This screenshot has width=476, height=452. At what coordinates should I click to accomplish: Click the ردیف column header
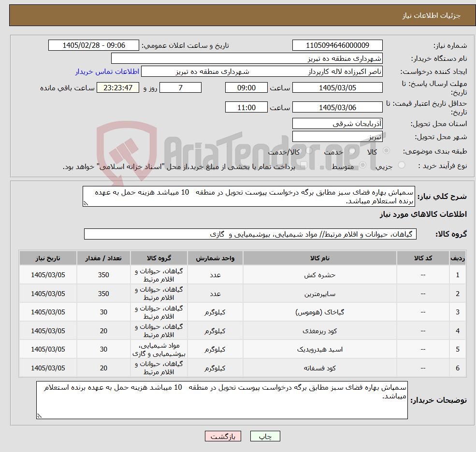tap(458, 258)
